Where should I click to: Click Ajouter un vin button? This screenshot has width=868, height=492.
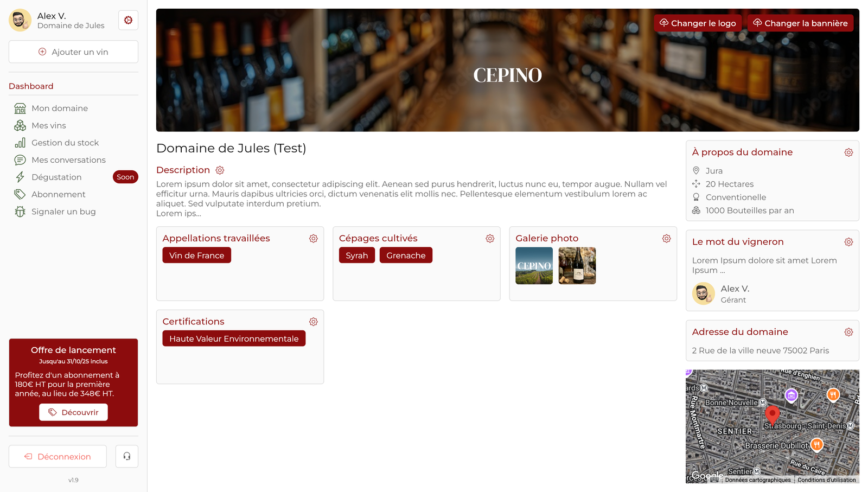[x=73, y=52]
